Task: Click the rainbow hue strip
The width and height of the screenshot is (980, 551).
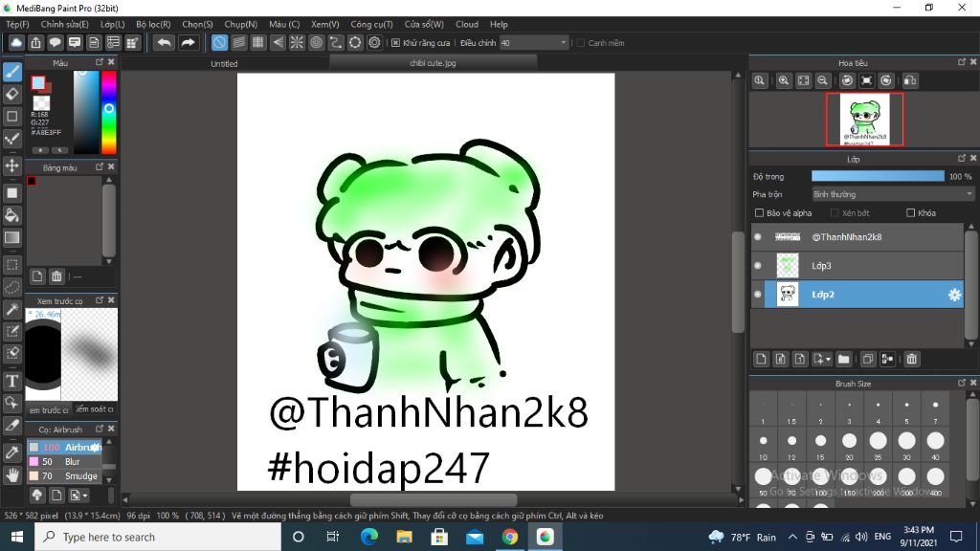Action: [x=109, y=113]
